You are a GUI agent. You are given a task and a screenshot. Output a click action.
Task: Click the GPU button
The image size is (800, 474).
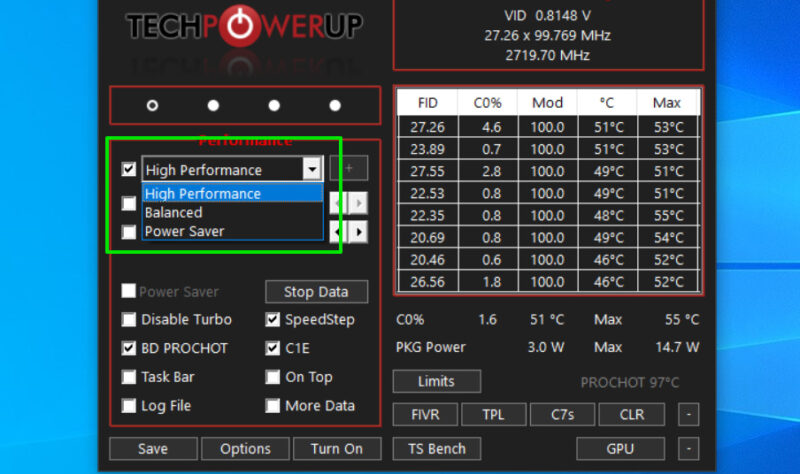pyautogui.click(x=620, y=448)
